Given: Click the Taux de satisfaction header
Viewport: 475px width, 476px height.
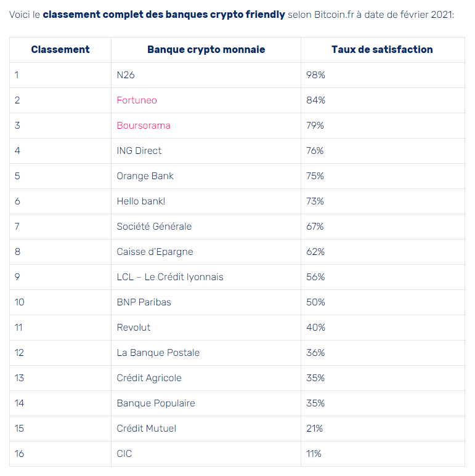Looking at the screenshot, I should click(x=382, y=50).
